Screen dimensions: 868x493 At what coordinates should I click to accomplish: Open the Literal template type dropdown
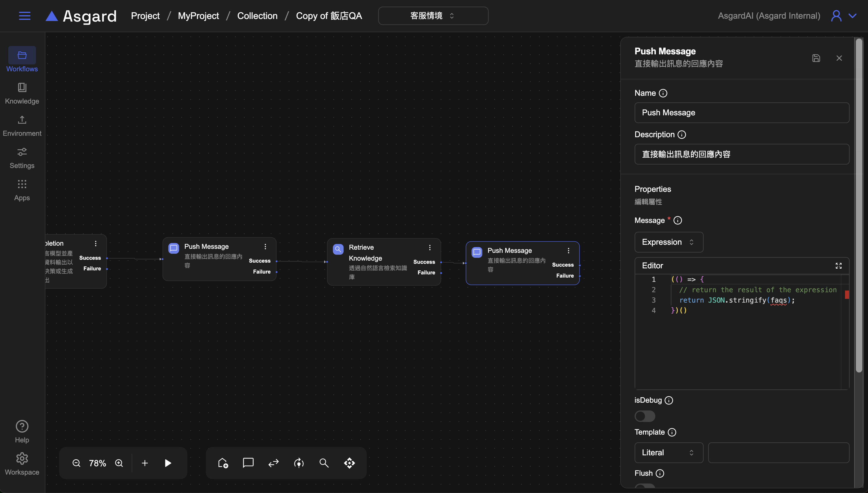[x=669, y=453]
